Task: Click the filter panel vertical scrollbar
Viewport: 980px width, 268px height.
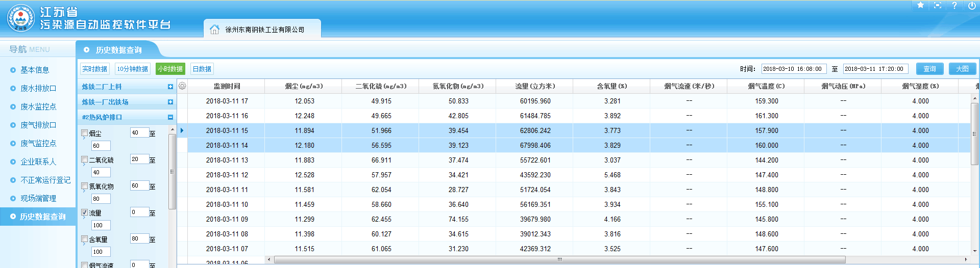Action: (173, 172)
